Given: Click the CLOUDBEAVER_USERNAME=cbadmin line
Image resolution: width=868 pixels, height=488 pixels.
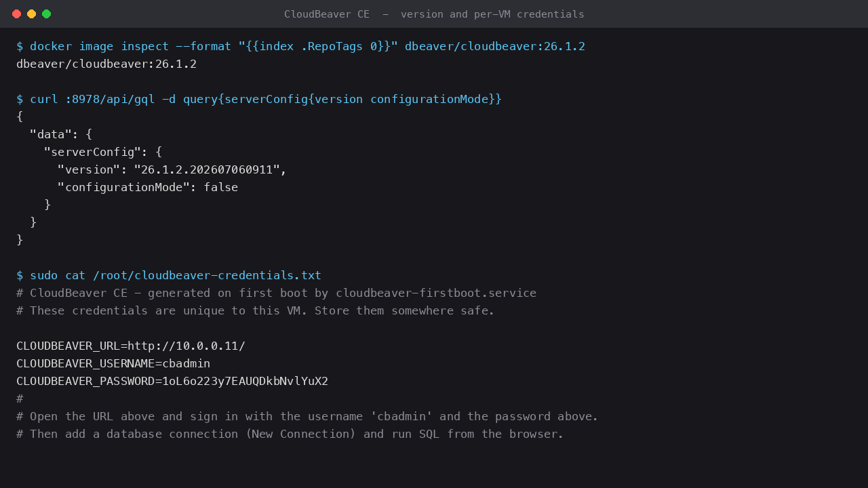Looking at the screenshot, I should pyautogui.click(x=113, y=363).
